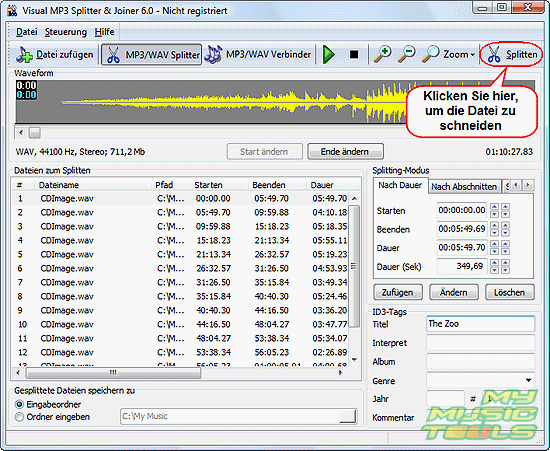
Task: Click the Starten time field
Action: click(x=462, y=210)
